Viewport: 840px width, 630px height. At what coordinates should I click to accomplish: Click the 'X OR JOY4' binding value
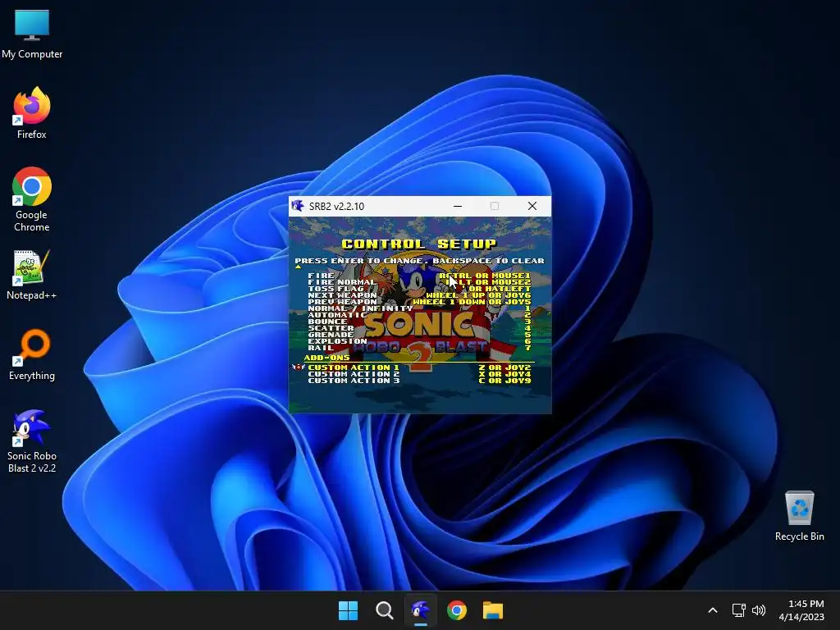pyautogui.click(x=504, y=374)
